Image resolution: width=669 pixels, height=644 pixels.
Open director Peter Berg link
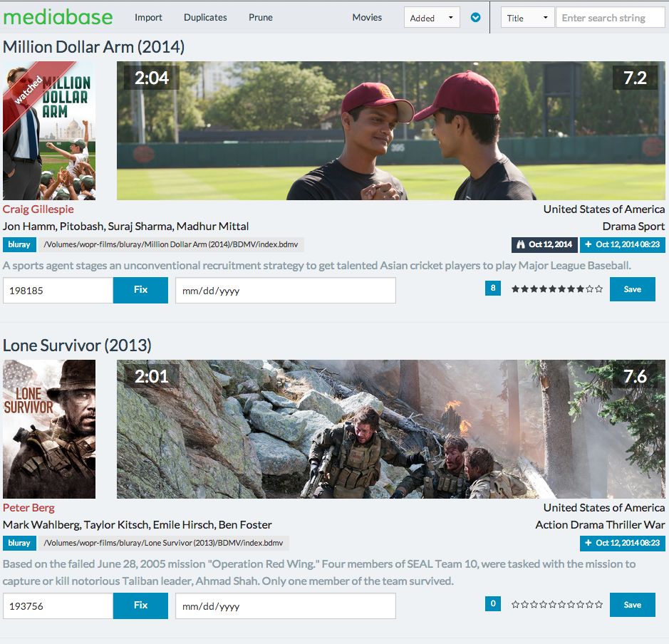pos(28,507)
